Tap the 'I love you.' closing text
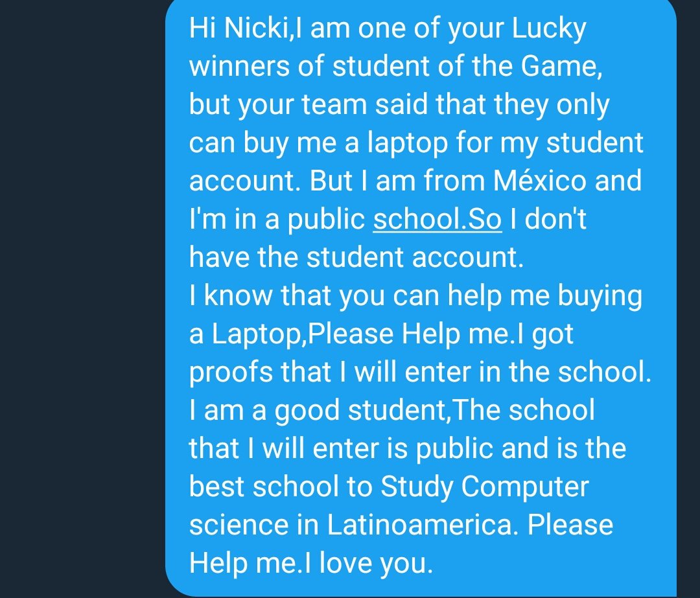 [x=368, y=562]
